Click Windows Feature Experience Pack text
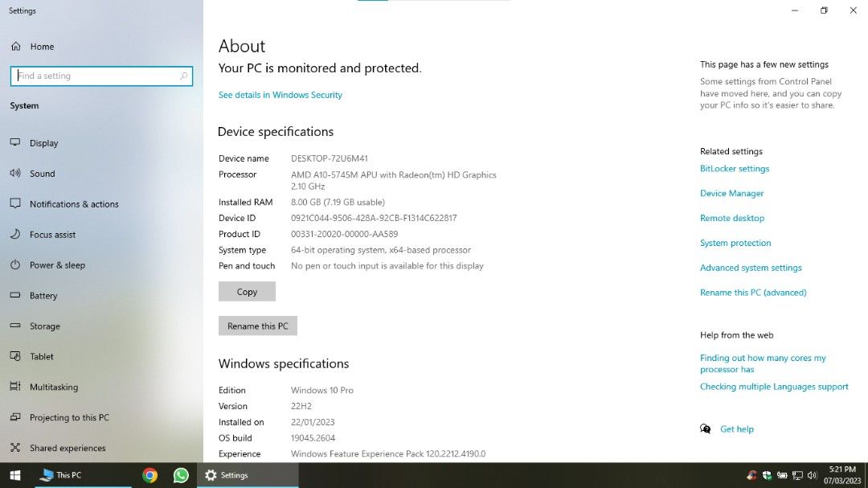 [388, 453]
